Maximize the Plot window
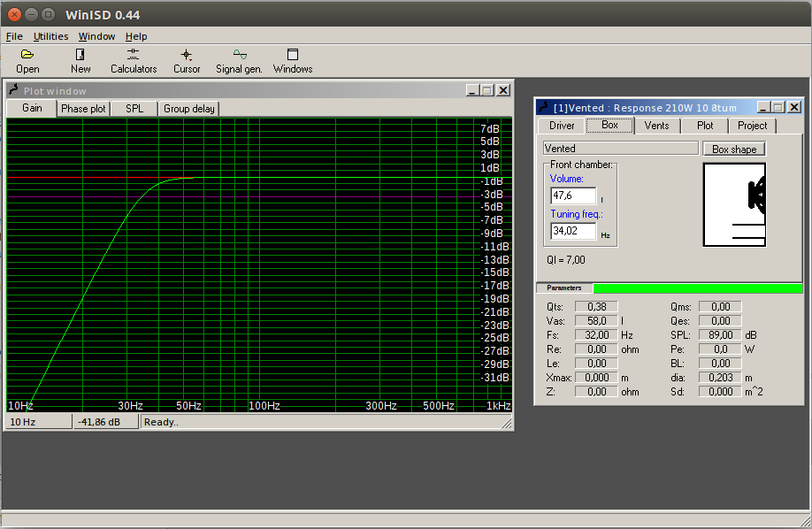The image size is (812, 529). pyautogui.click(x=486, y=90)
